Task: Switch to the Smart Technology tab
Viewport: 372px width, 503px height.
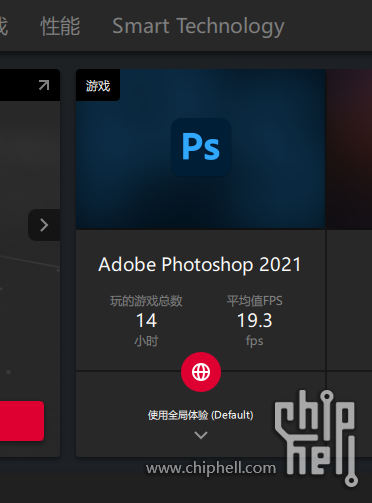Action: point(198,26)
